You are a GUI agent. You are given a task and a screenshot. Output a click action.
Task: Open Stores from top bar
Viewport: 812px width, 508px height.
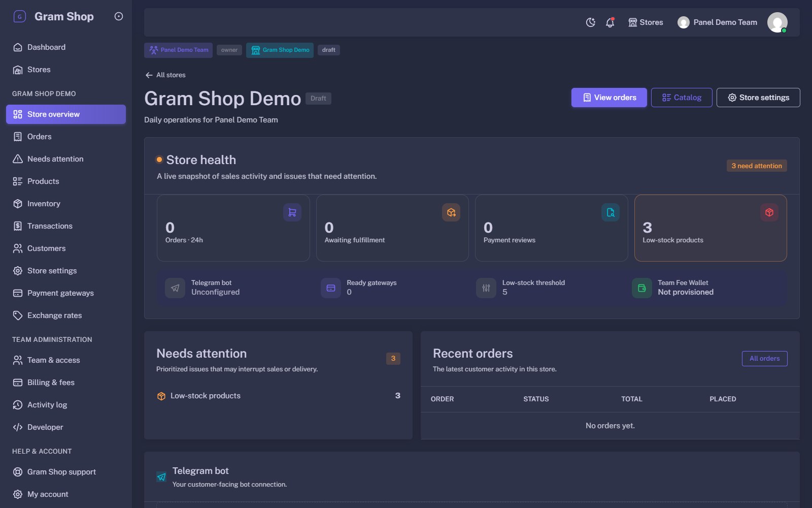click(646, 22)
